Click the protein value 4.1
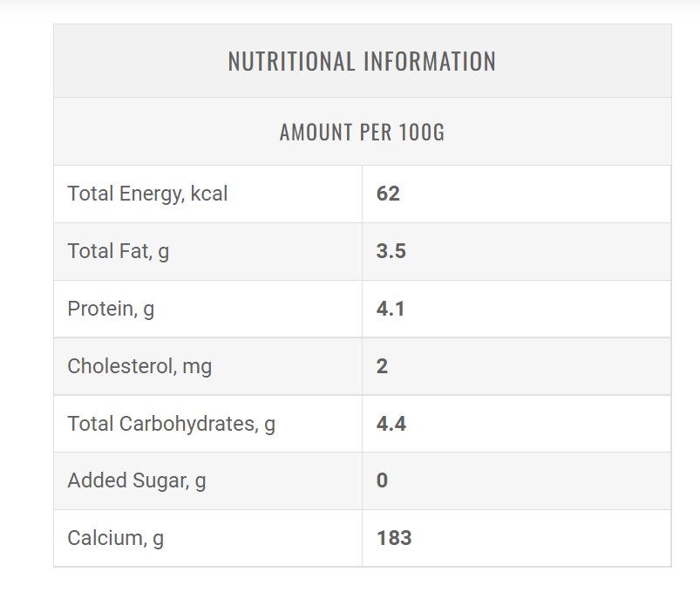Screen dimensions: 700x613 tap(391, 309)
